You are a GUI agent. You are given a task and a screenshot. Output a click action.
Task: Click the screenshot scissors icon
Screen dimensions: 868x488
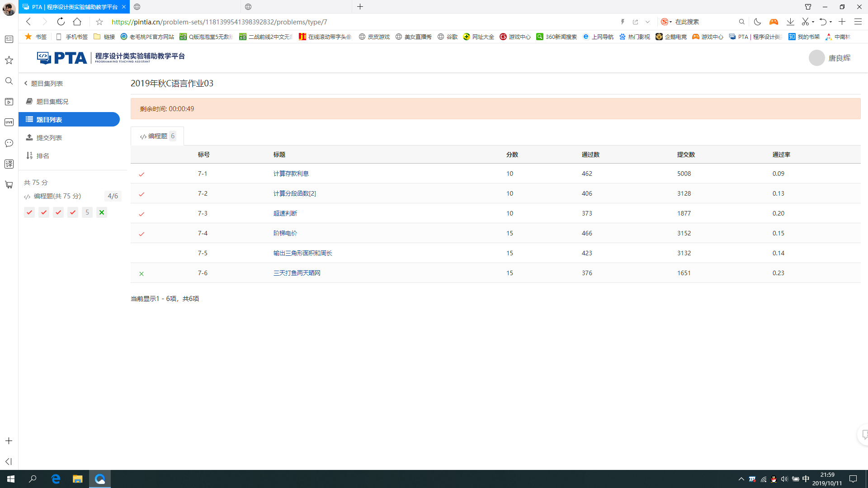pyautogui.click(x=805, y=22)
